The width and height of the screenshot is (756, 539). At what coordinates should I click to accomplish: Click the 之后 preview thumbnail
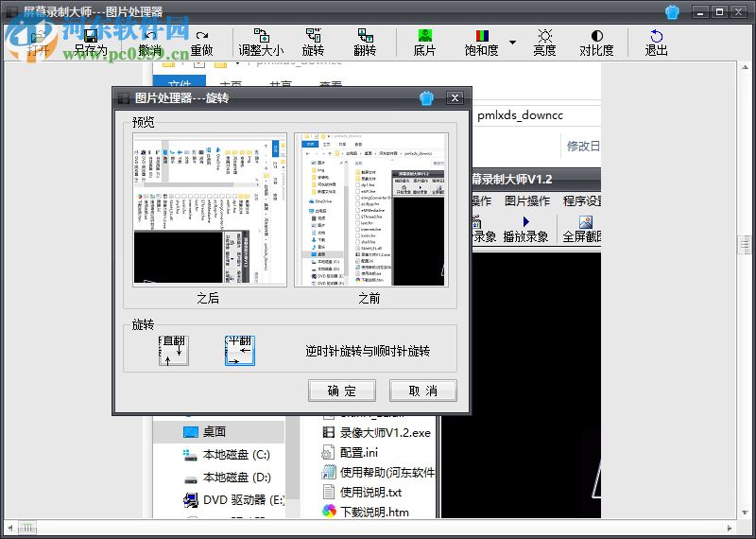pyautogui.click(x=210, y=210)
